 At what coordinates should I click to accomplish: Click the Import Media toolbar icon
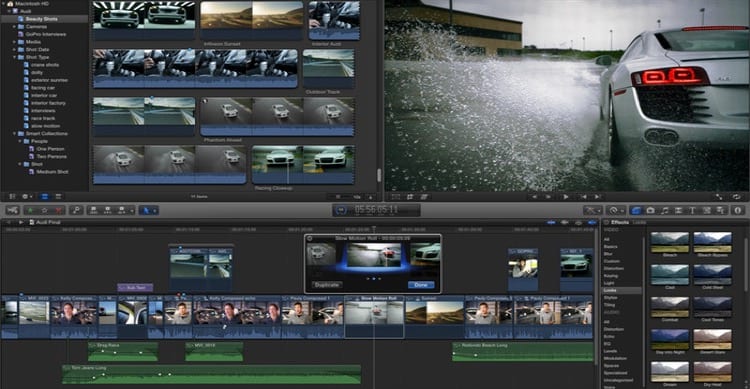[x=12, y=210]
